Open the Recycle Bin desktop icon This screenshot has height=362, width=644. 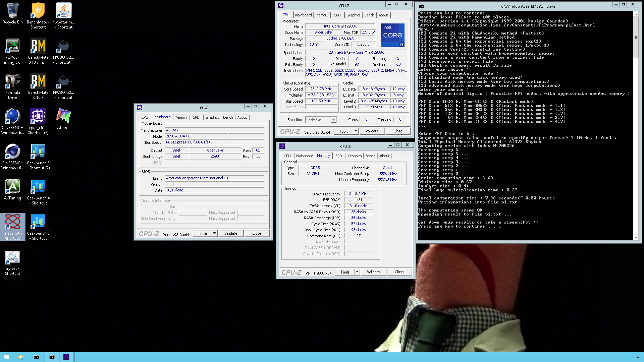[x=12, y=14]
